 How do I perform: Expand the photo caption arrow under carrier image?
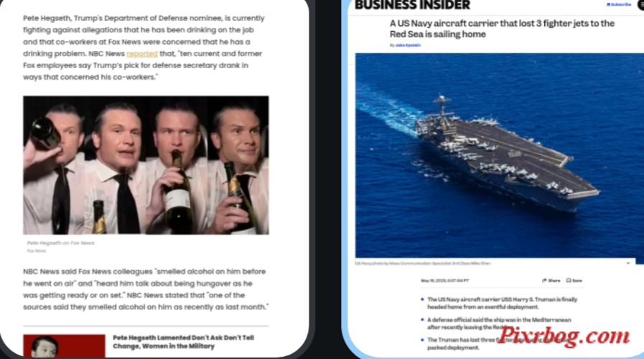(628, 264)
